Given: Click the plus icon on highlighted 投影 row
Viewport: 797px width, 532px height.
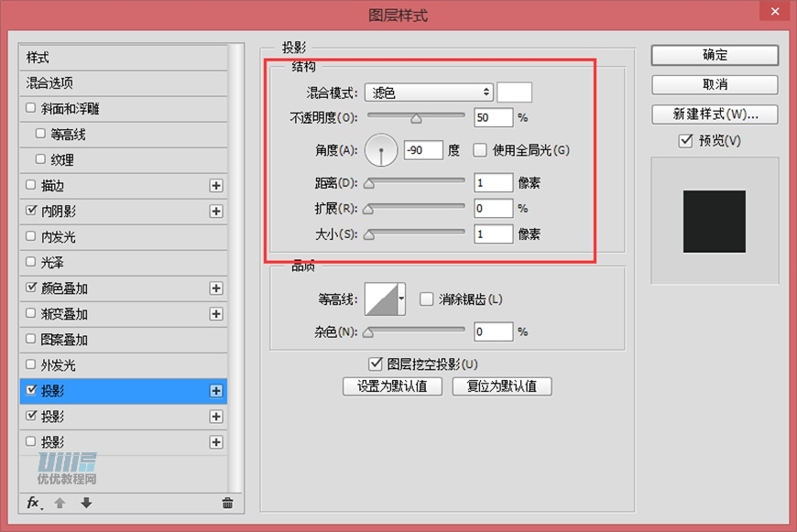Looking at the screenshot, I should click(216, 391).
